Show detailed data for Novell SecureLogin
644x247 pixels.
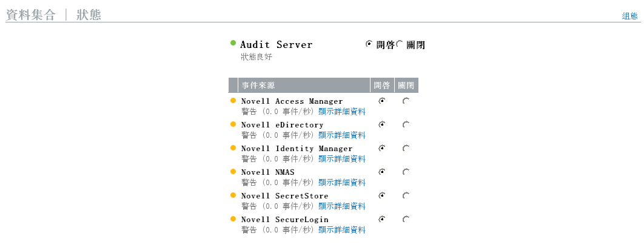[342, 229]
